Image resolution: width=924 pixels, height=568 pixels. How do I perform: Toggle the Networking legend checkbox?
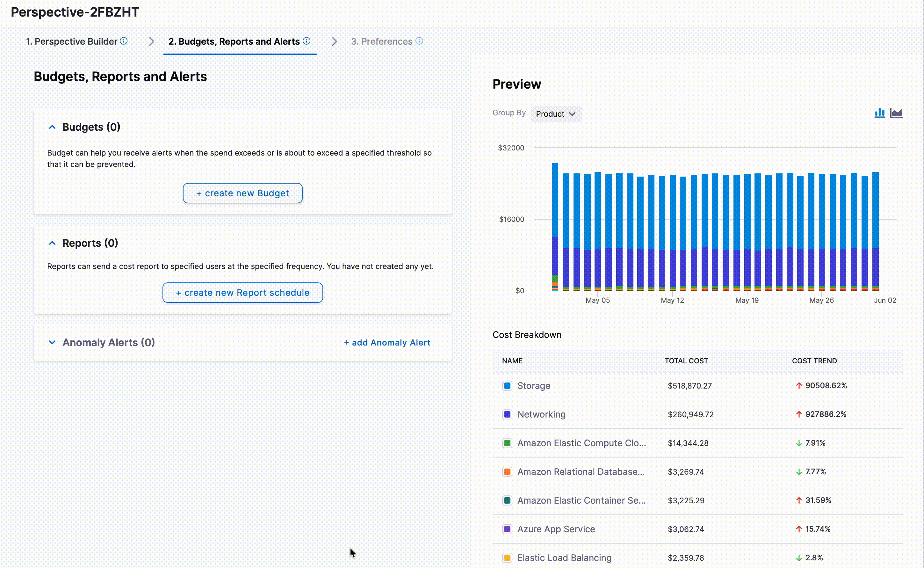tap(507, 414)
